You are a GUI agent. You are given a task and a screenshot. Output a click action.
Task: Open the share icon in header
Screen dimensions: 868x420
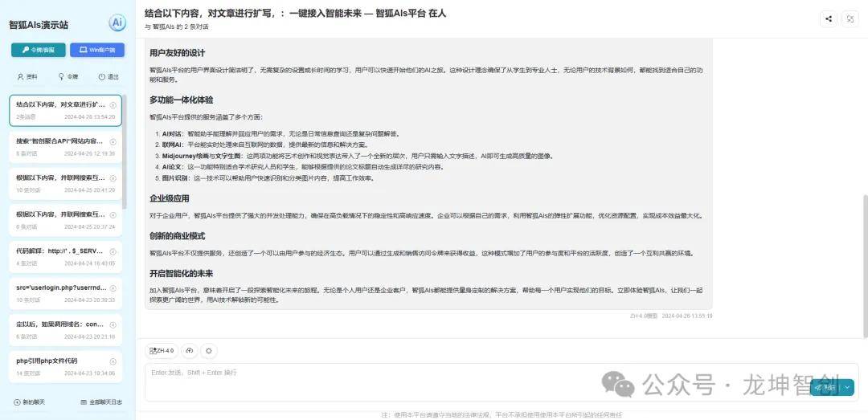click(x=828, y=18)
